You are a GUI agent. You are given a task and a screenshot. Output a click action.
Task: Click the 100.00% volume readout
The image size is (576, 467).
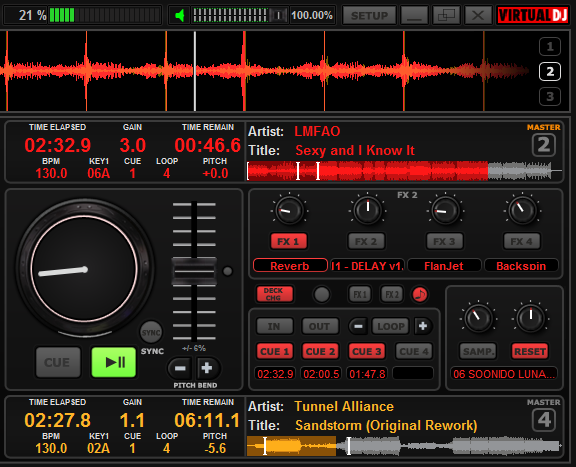click(x=312, y=15)
